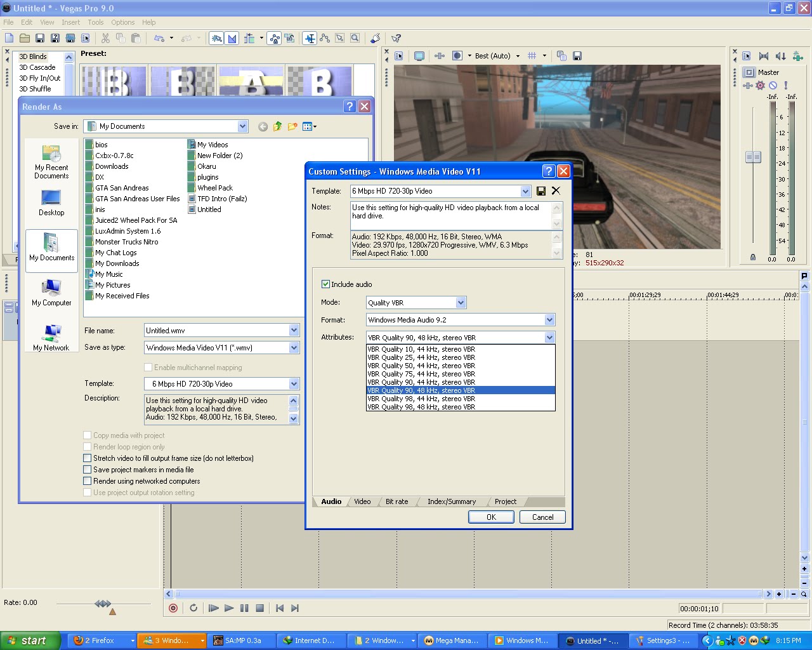Click the Stop button in transport bar

(x=259, y=608)
